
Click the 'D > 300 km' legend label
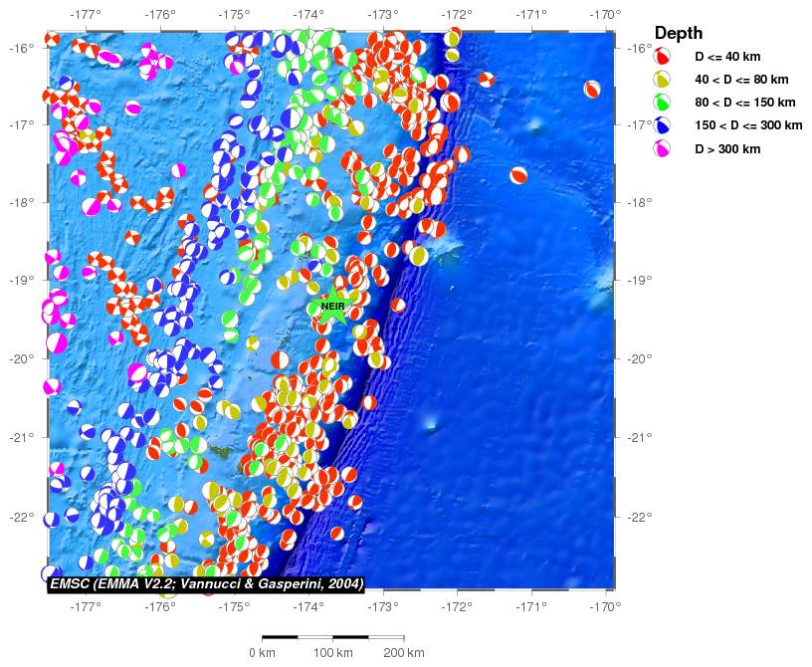[728, 149]
